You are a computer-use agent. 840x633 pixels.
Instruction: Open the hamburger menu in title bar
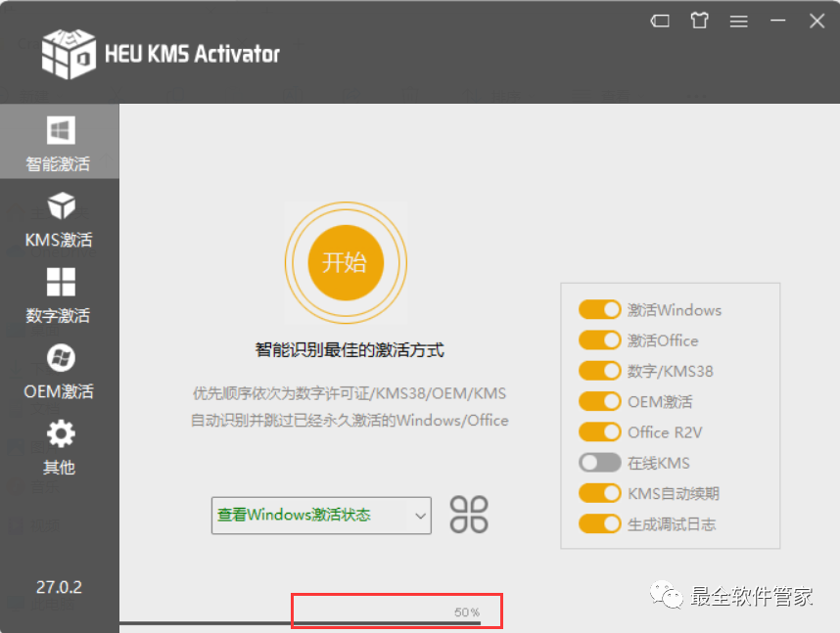(x=739, y=21)
